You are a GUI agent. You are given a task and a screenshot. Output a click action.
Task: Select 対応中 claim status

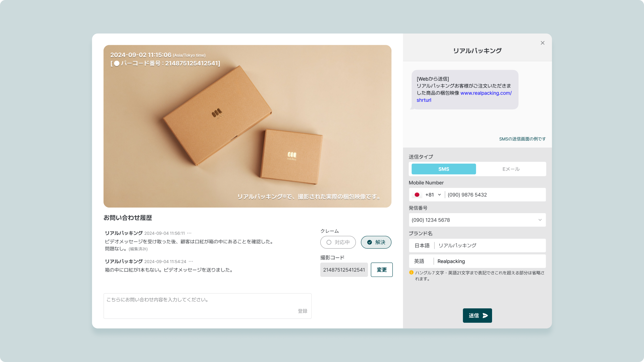pyautogui.click(x=338, y=242)
